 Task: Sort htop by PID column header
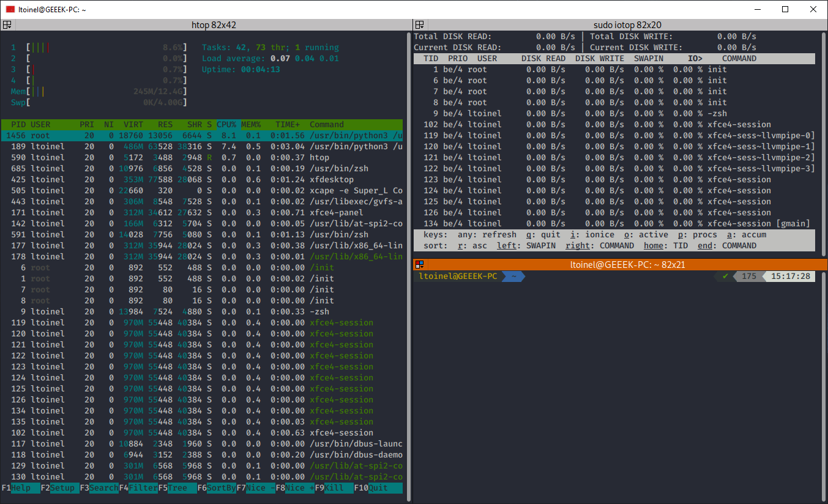pos(18,124)
